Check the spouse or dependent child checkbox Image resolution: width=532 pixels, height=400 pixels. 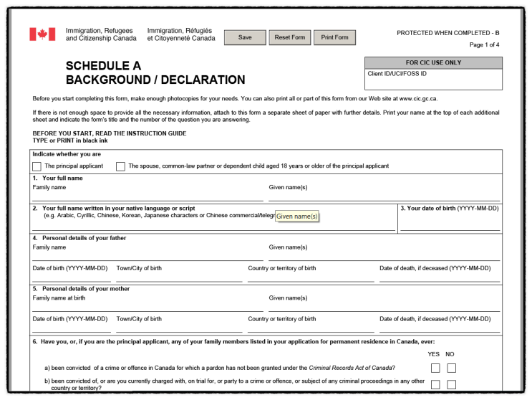(120, 166)
